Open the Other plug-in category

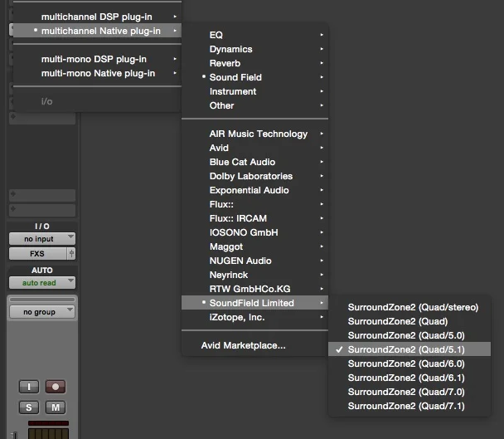click(x=254, y=105)
